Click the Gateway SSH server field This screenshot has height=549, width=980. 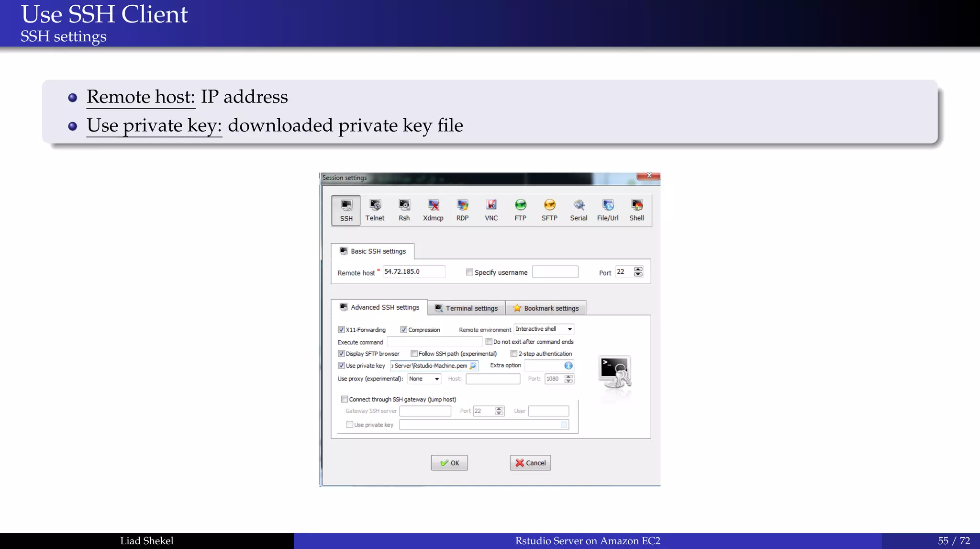point(425,411)
